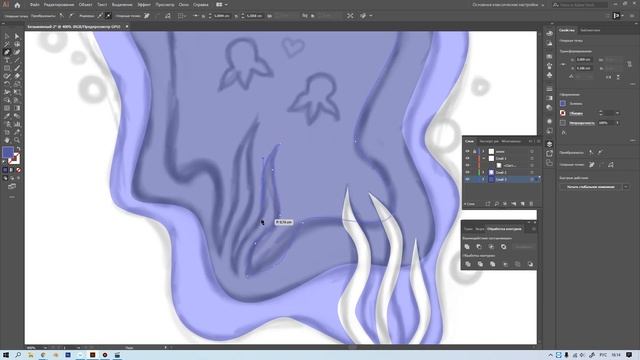Toggle constrain width and height proportions link
Image resolution: width=640 pixels, height=360 pixels.
pyautogui.click(x=629, y=64)
